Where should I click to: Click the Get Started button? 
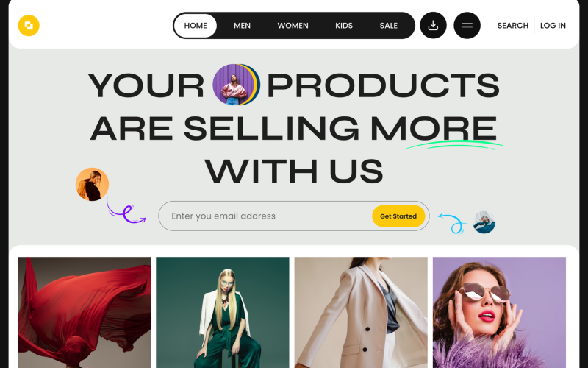coord(398,216)
